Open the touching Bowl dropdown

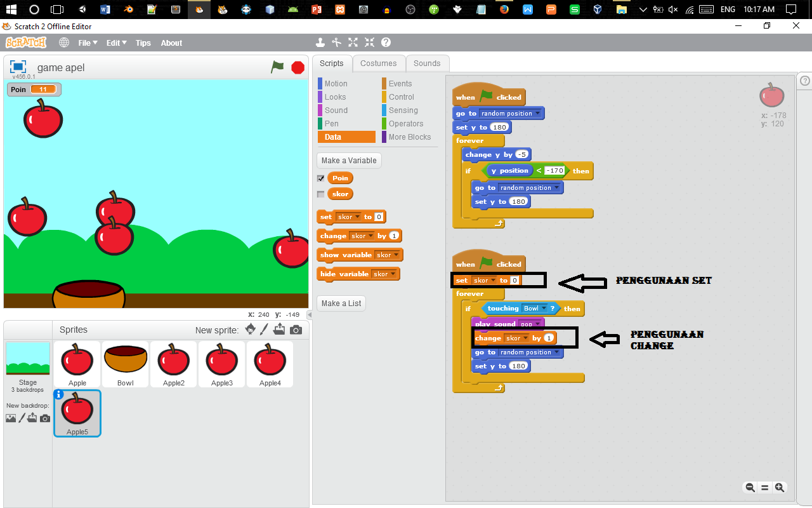pos(542,309)
